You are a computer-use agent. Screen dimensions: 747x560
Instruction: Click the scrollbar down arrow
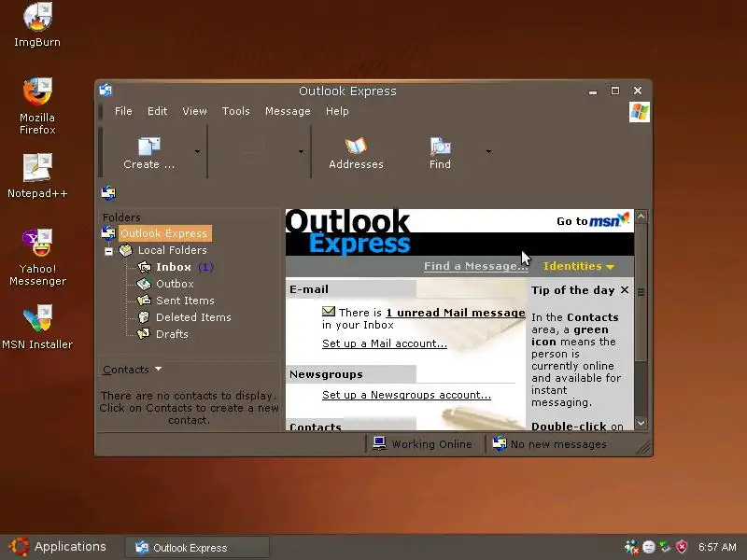pos(641,423)
